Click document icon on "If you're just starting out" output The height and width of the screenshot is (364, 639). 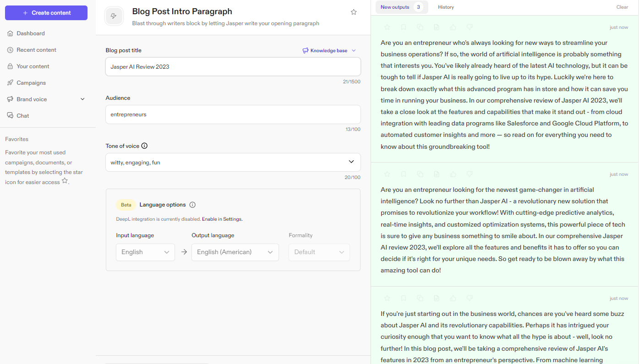pos(437,299)
